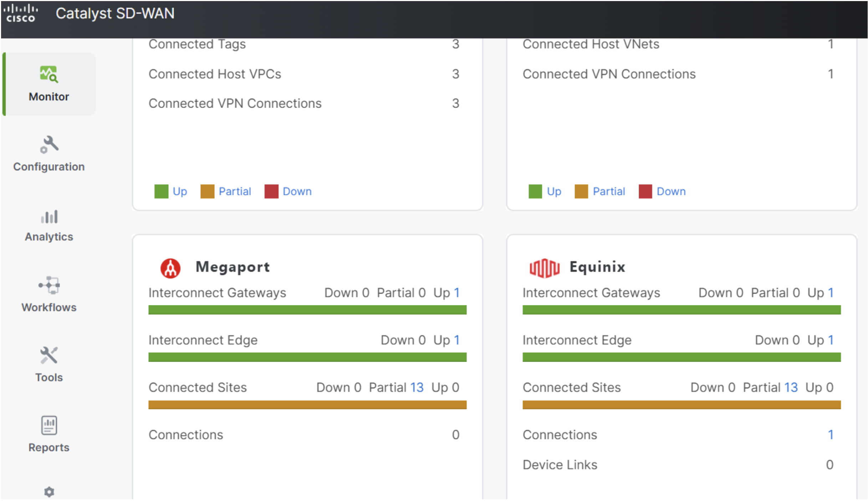Click Connected Host VPCs row label

pos(215,74)
